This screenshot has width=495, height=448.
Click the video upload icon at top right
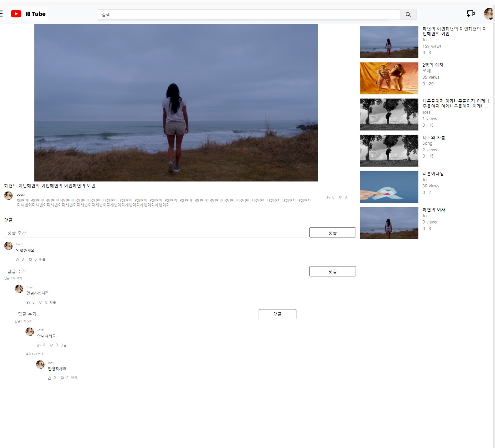tap(471, 13)
